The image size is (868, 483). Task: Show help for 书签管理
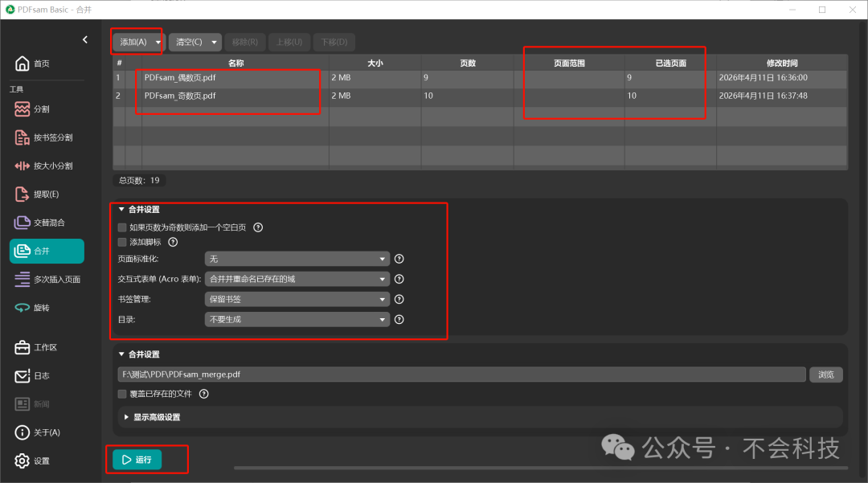[399, 299]
